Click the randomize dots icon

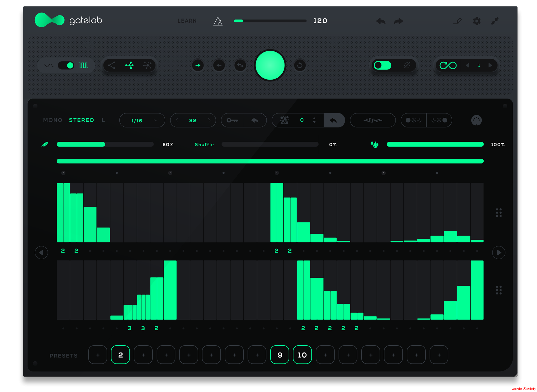(284, 120)
